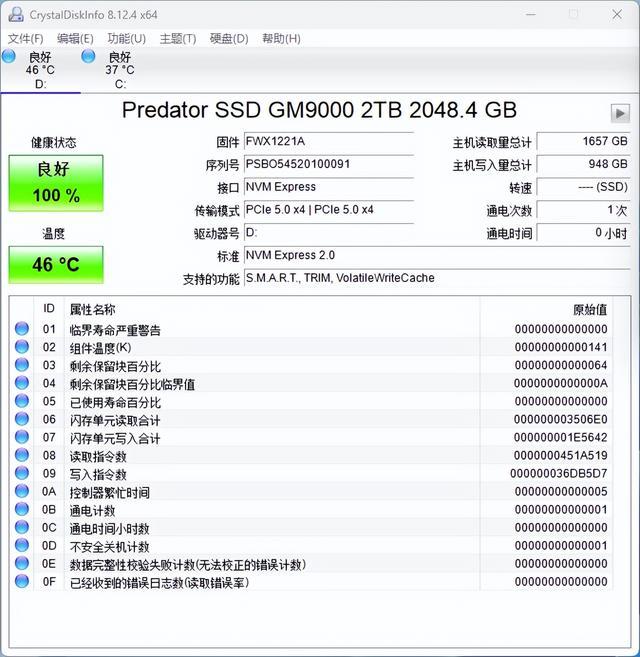This screenshot has height=657, width=640.
Task: Click the CrystalDiskInfo app icon in title bar
Action: pos(16,15)
